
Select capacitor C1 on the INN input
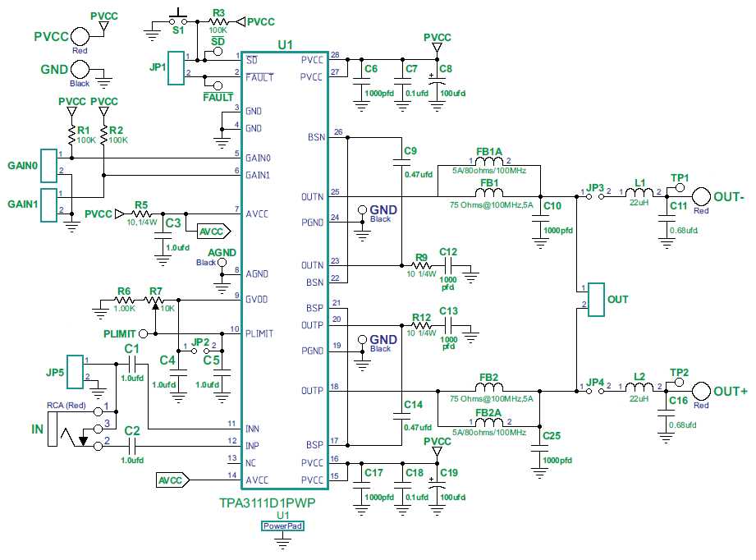click(x=132, y=365)
